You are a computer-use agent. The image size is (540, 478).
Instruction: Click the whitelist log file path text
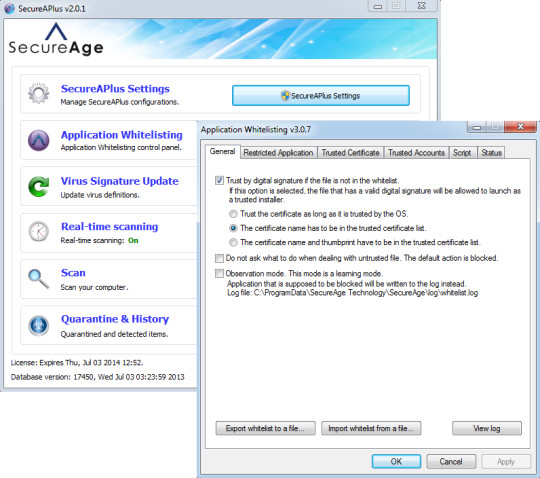352,293
